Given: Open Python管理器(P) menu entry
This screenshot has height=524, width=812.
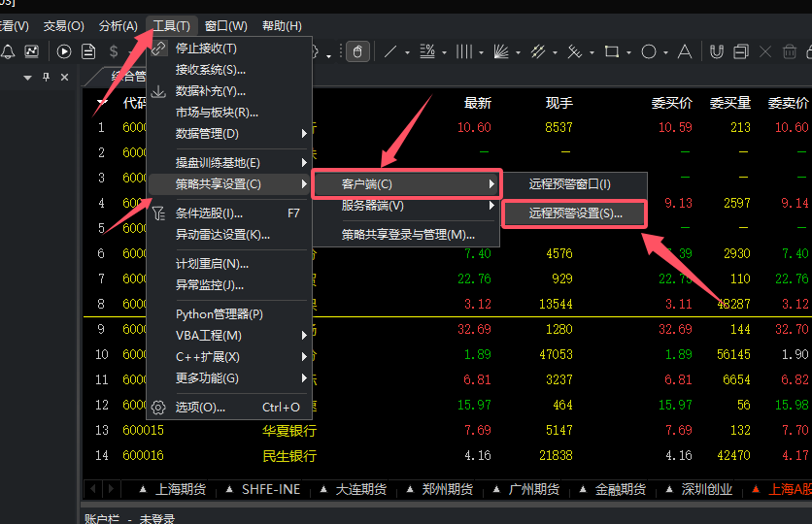Looking at the screenshot, I should pos(230,314).
